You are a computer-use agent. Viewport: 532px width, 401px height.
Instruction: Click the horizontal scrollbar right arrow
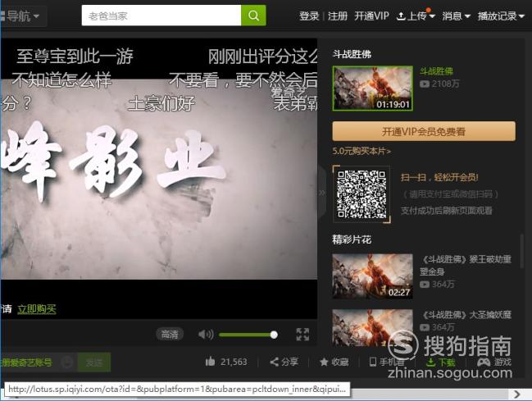517,394
